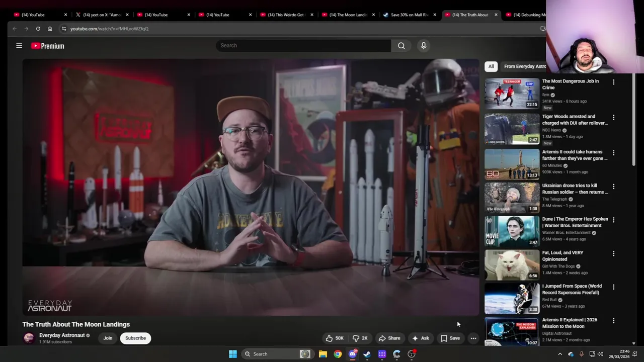The image size is (644, 362).
Task: Start voice search with microphone icon
Action: (x=424, y=46)
